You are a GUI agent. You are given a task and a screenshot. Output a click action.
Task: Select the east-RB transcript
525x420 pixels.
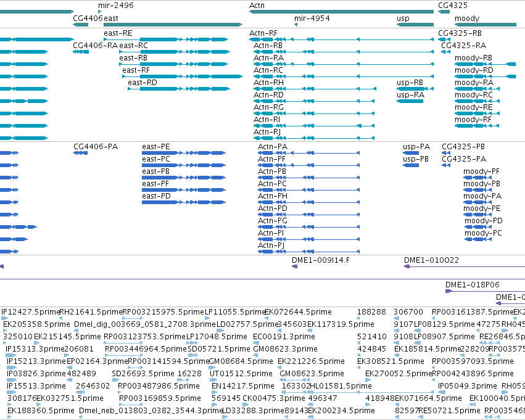(x=173, y=64)
